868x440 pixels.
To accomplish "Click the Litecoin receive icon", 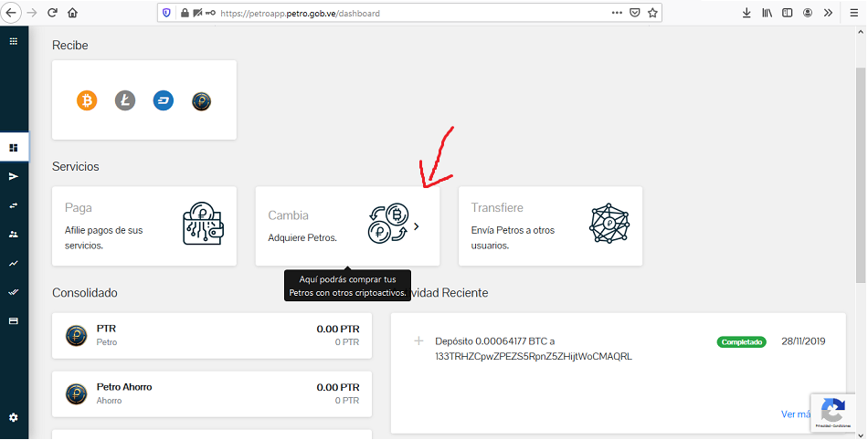I will [x=125, y=100].
